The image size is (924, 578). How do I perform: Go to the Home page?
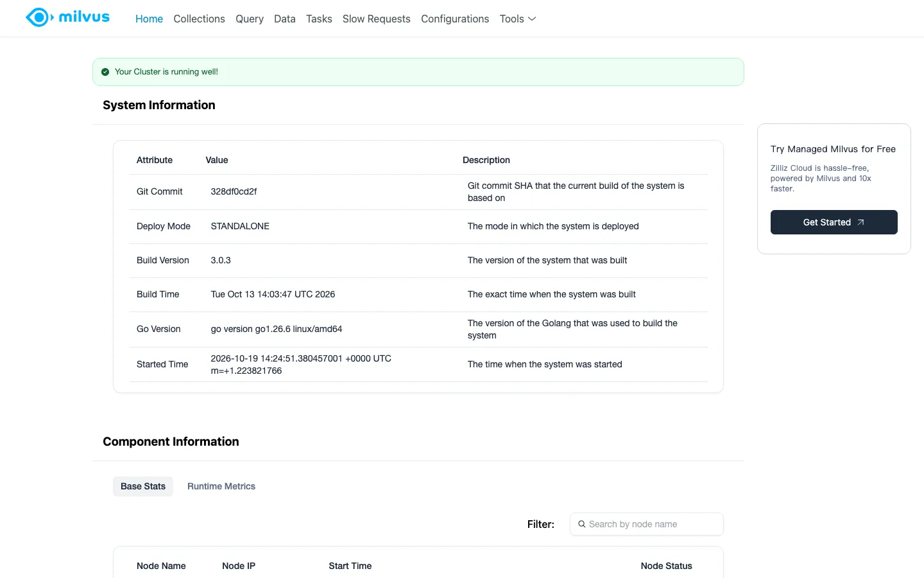point(149,19)
